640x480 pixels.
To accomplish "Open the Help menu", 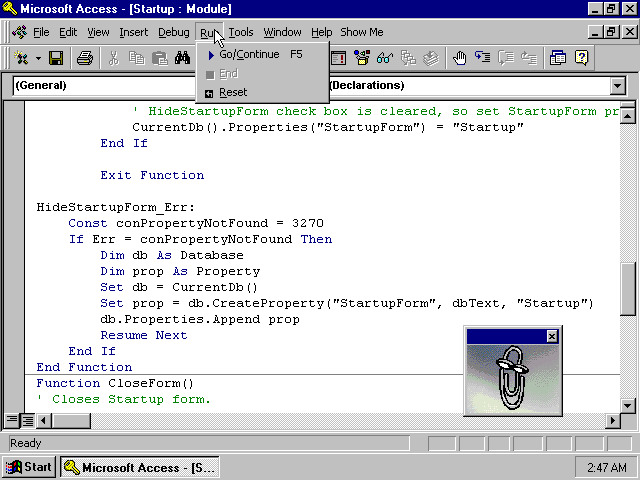I will [x=321, y=32].
